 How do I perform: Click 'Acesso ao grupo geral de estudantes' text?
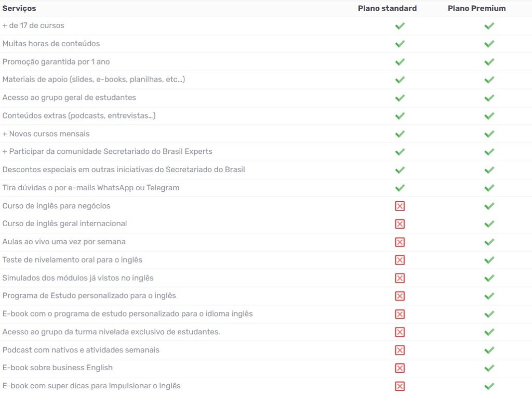tap(69, 98)
